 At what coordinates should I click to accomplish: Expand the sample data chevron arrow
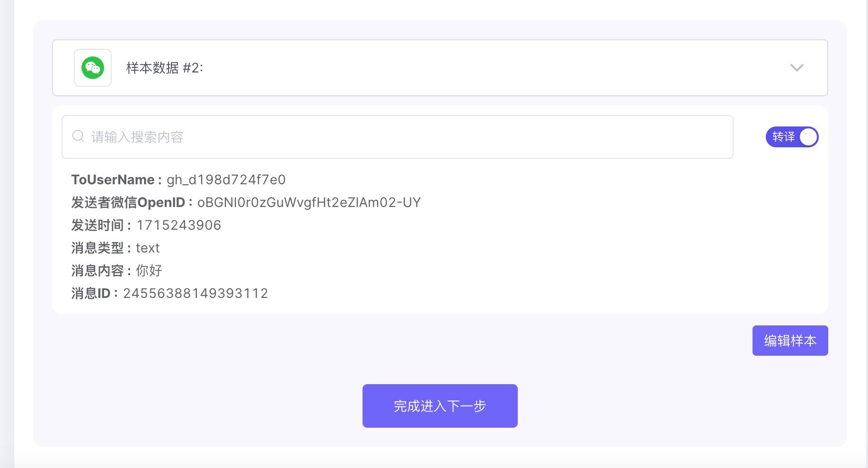pos(797,68)
